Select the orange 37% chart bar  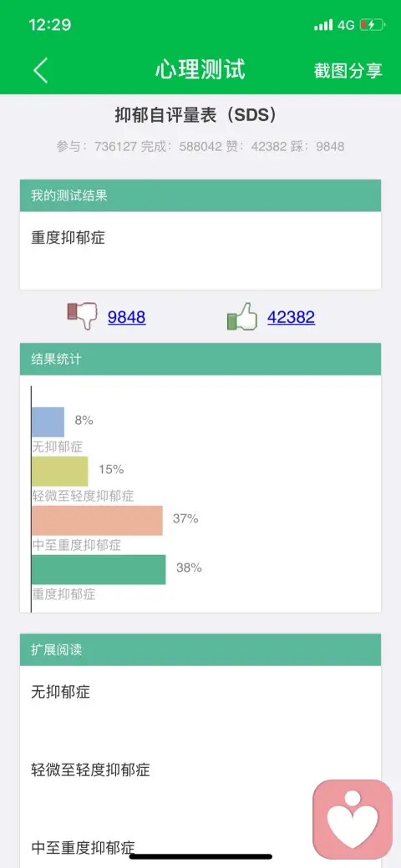(x=97, y=520)
